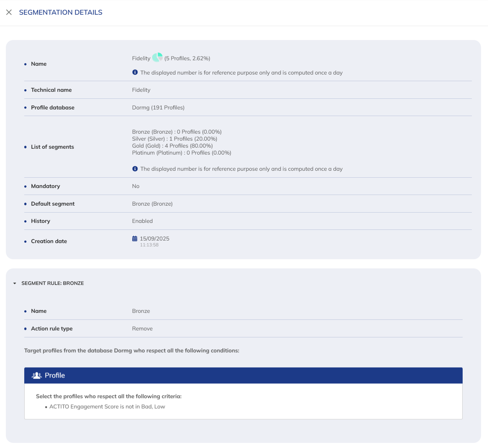The height and width of the screenshot is (448, 488).
Task: Click the Action rule type Remove value
Action: [142, 329]
